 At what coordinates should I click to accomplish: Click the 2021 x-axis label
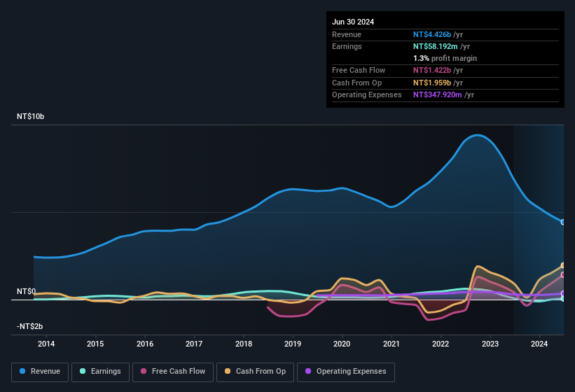[x=392, y=344]
